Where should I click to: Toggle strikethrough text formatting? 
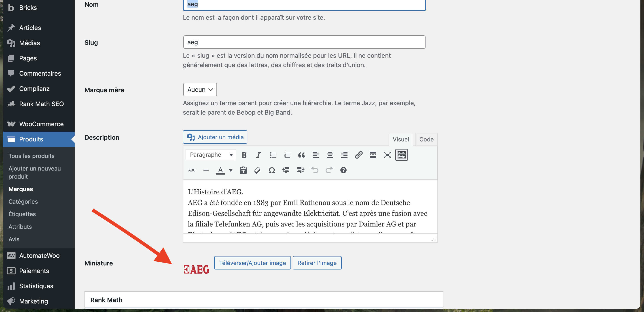pos(192,170)
